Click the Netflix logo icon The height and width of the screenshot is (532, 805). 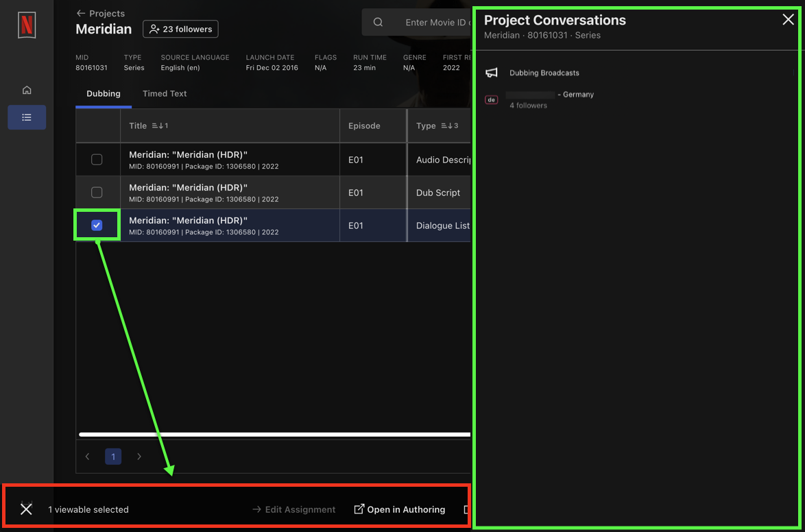[x=27, y=25]
